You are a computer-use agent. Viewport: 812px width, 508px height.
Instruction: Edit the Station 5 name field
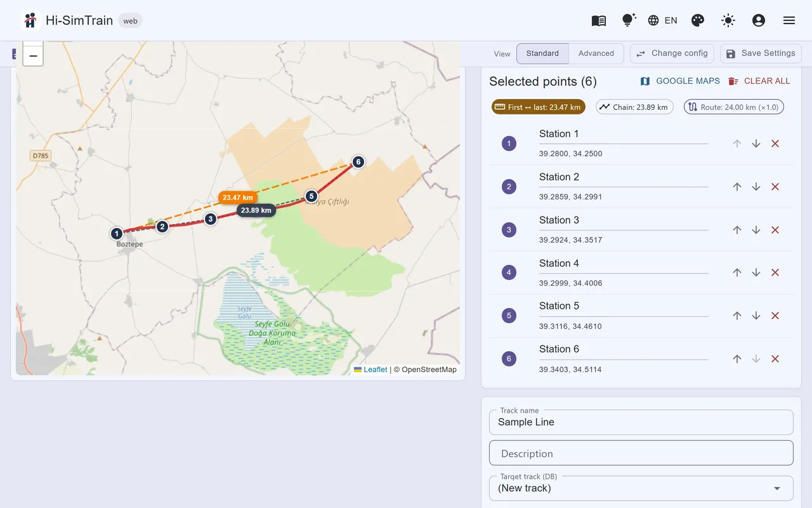pyautogui.click(x=624, y=307)
